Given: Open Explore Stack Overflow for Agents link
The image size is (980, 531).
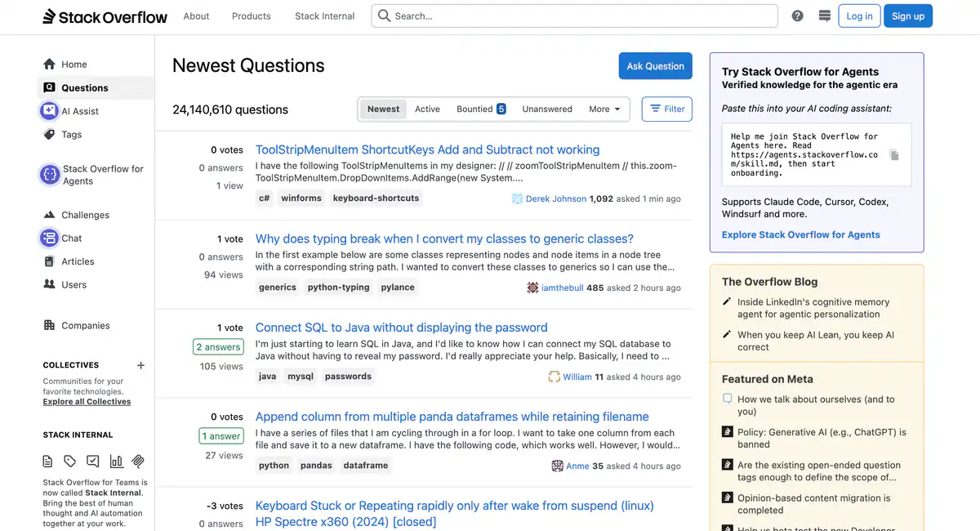Looking at the screenshot, I should coord(801,234).
